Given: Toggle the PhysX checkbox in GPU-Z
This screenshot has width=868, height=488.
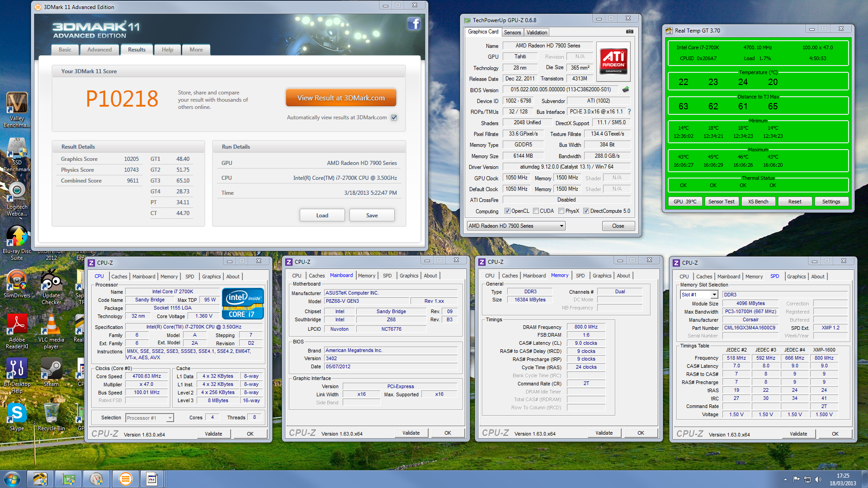Looking at the screenshot, I should pos(561,211).
